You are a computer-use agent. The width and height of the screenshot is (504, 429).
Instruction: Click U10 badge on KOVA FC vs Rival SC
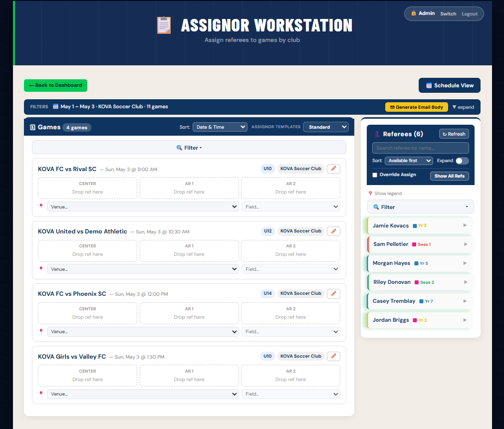(267, 169)
